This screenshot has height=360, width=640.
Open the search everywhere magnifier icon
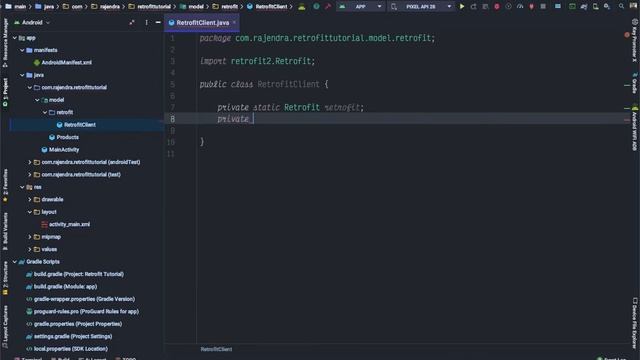click(621, 7)
